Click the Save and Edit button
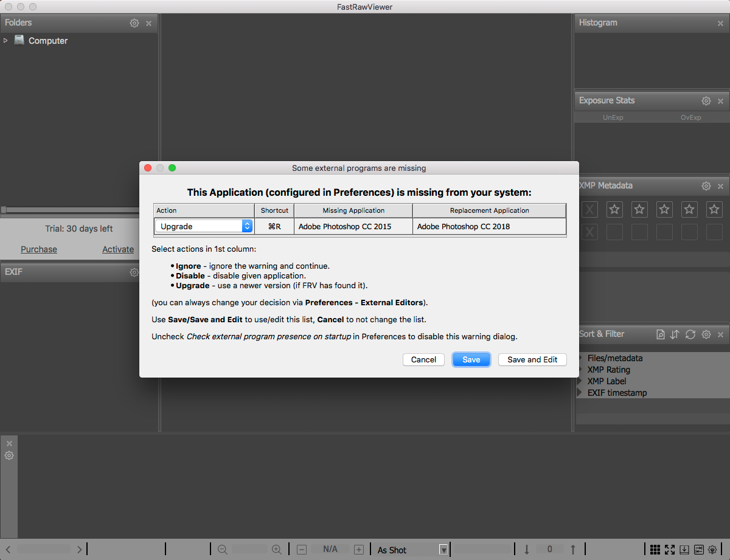730x560 pixels. 532,359
